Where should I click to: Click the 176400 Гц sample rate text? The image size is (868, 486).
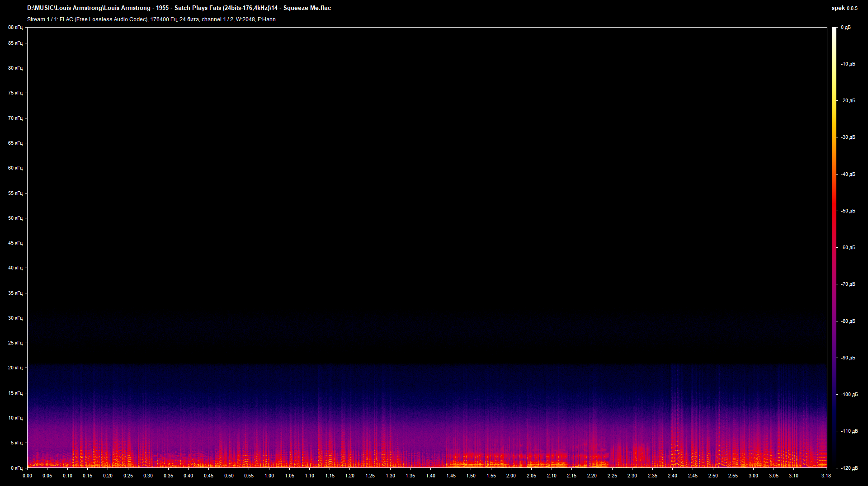click(163, 19)
